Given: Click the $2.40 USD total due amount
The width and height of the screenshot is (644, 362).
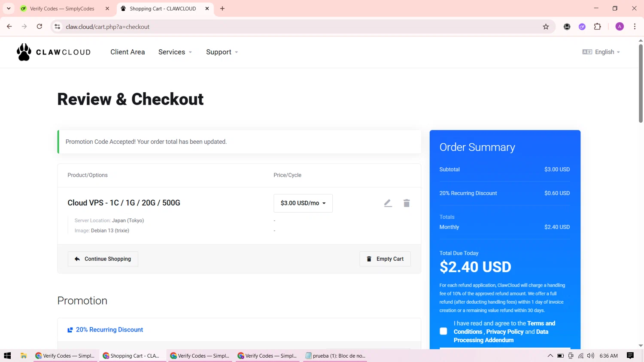Looking at the screenshot, I should coord(475,267).
